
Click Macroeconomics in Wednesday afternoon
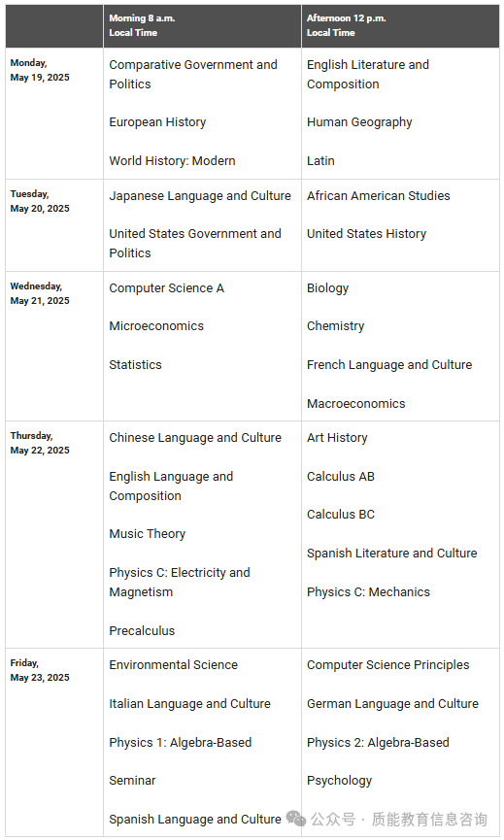tap(356, 404)
